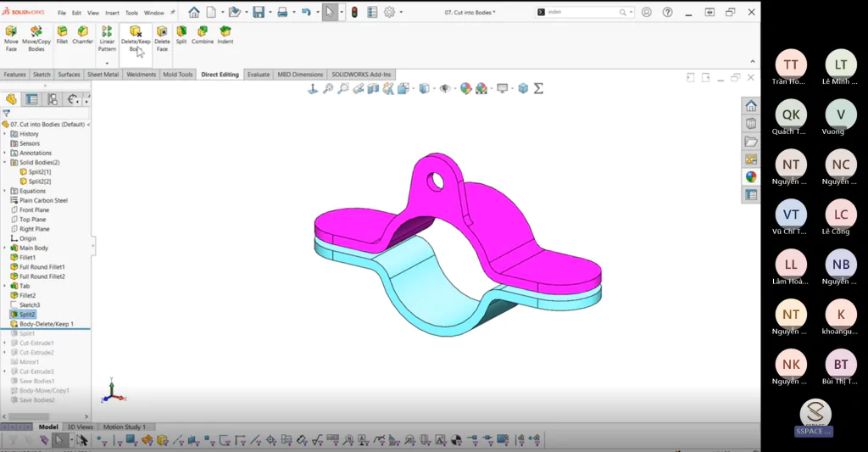Open the user account login icon
Screen dimensions: 868x452
(647, 12)
